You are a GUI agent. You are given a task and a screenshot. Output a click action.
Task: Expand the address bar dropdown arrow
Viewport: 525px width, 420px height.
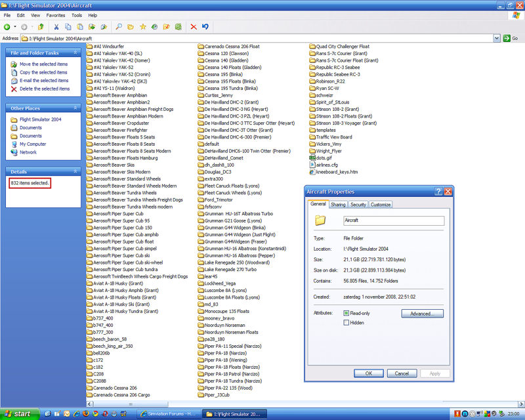click(x=497, y=39)
